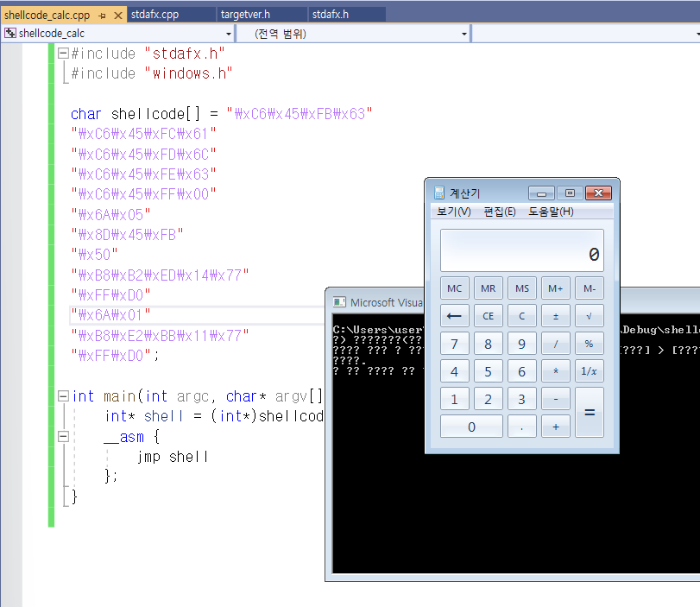Open the Calculator 편집(E) menu
Screen dimensions: 700x607
500,212
